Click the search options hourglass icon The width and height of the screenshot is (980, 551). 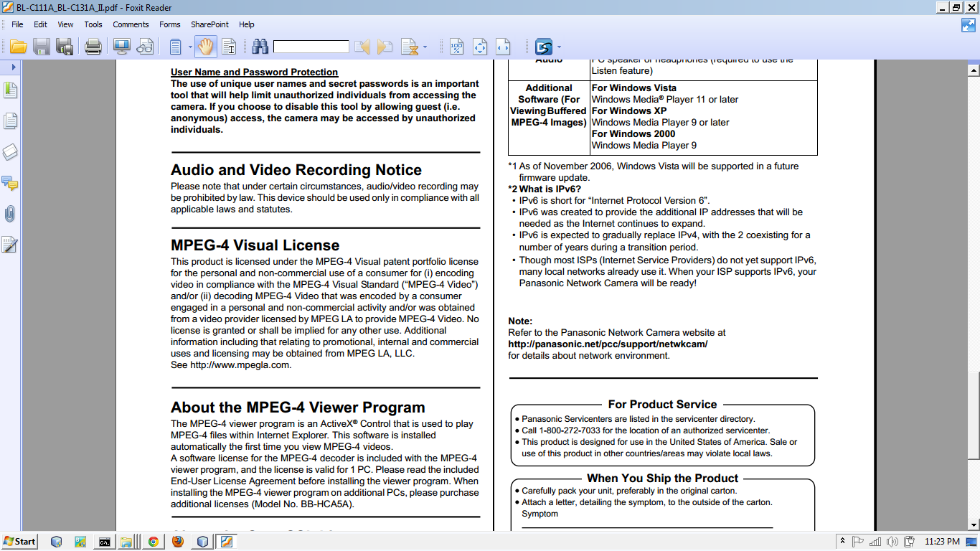tap(410, 47)
